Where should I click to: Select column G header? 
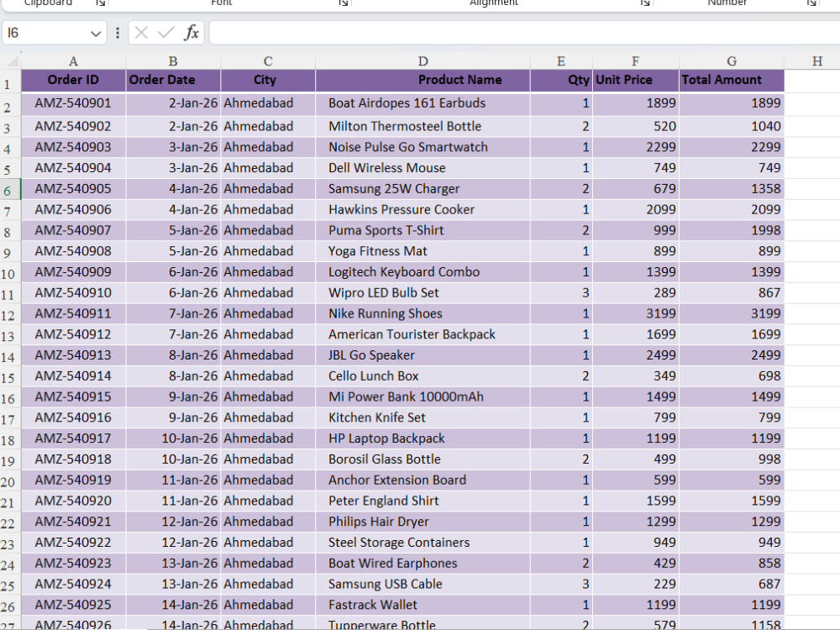click(x=732, y=61)
